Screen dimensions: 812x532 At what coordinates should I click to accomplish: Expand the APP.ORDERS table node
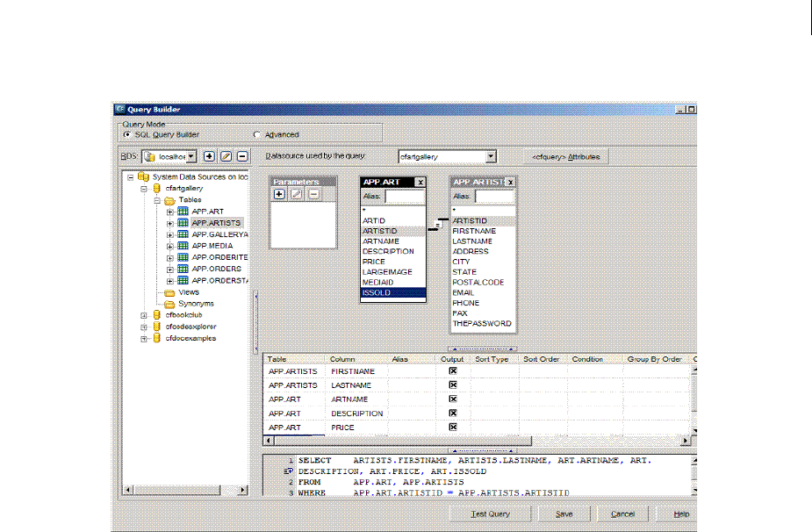pos(169,270)
